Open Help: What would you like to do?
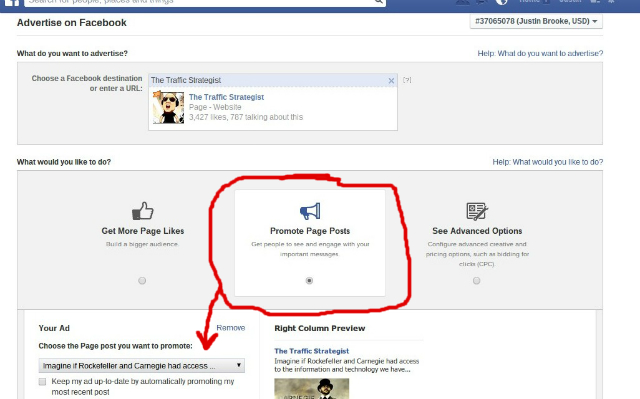This screenshot has width=640, height=399. click(x=547, y=162)
